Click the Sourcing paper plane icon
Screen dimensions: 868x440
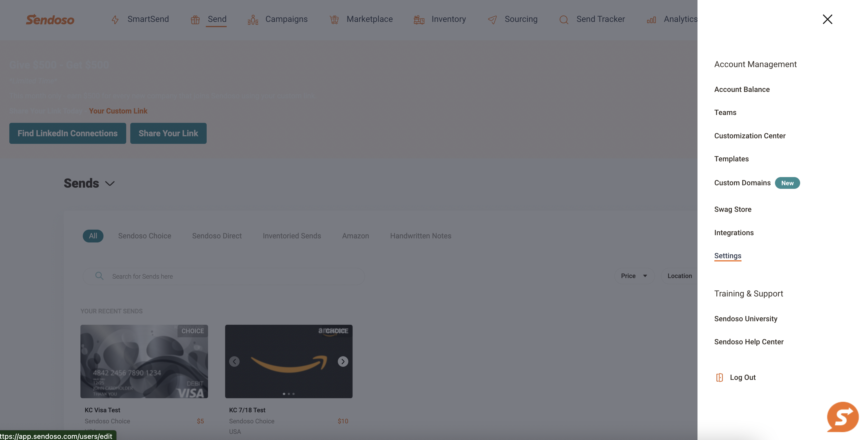coord(492,20)
